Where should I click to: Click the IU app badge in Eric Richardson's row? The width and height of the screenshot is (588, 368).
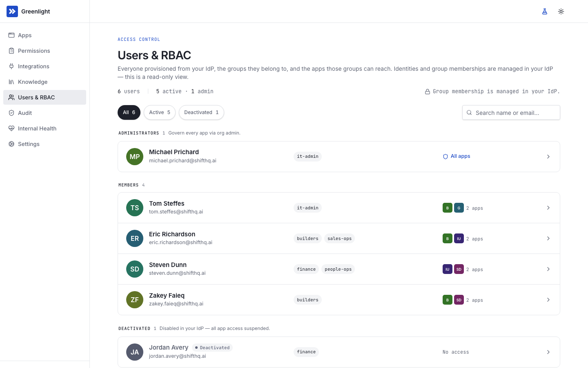tap(459, 238)
